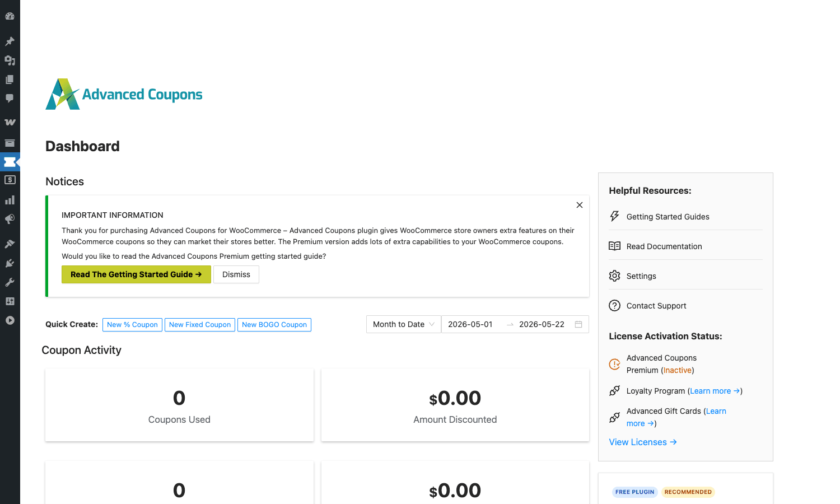Open Posts via the pushpin icon
Image resolution: width=840 pixels, height=504 pixels.
pyautogui.click(x=10, y=41)
